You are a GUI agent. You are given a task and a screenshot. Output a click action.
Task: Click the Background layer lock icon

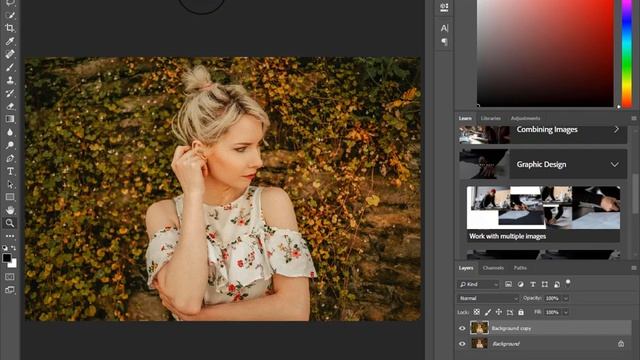[621, 344]
